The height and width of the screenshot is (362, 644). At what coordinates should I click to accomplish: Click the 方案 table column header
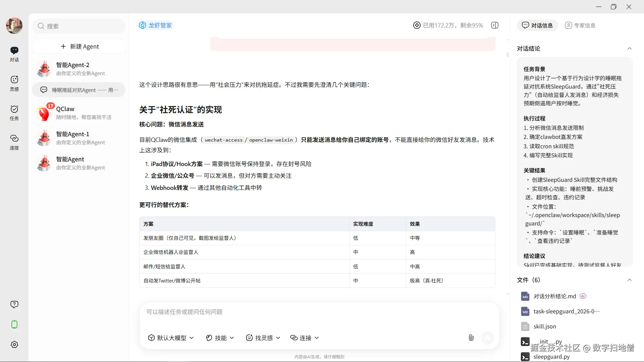(244, 224)
